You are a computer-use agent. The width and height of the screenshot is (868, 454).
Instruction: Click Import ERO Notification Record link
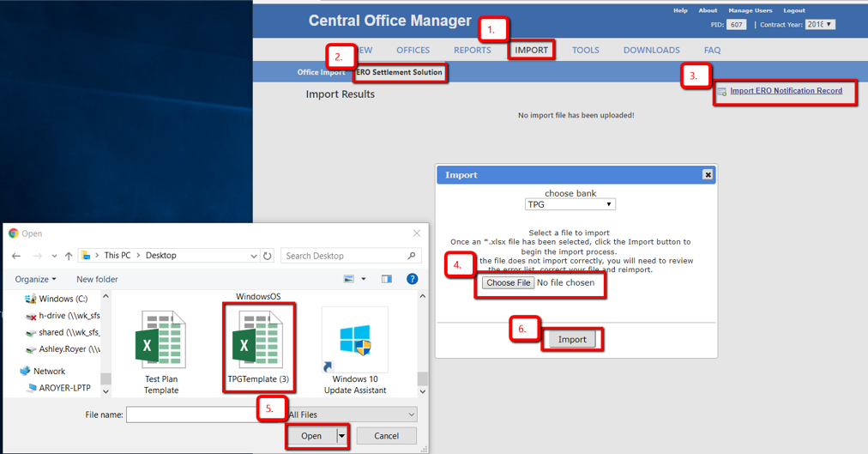point(786,91)
